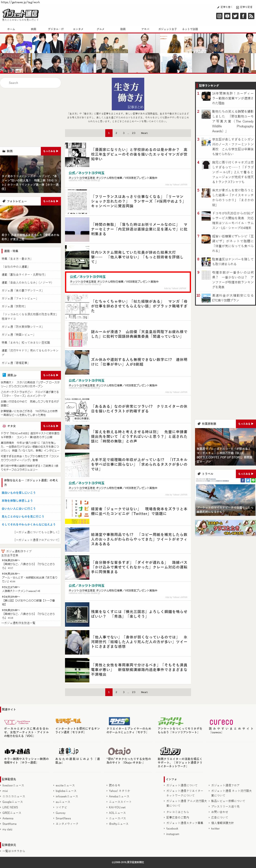The width and height of the screenshot is (256, 868).
Task: Open the Instagram icon in the header
Action: pyautogui.click(x=219, y=16)
